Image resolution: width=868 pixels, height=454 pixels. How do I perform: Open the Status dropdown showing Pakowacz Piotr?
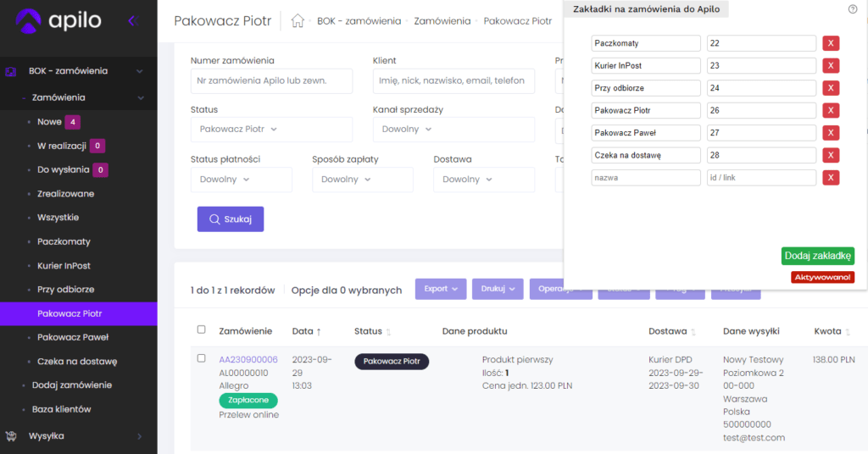271,129
